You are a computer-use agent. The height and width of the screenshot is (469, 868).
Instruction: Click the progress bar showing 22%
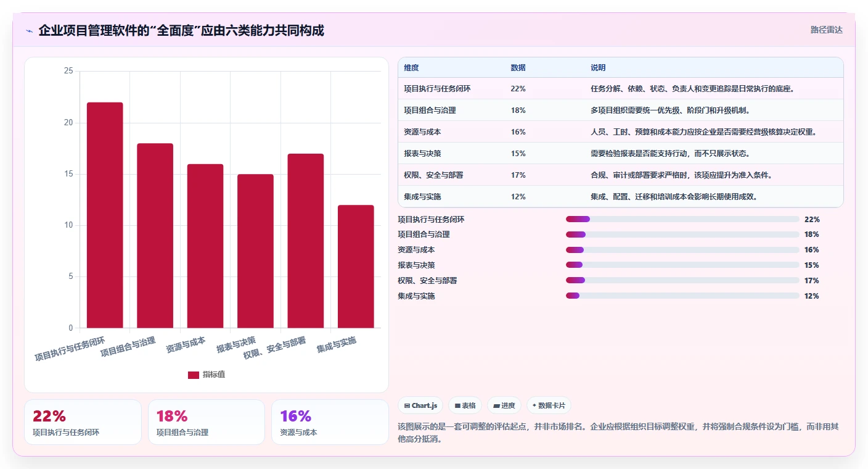tap(682, 219)
